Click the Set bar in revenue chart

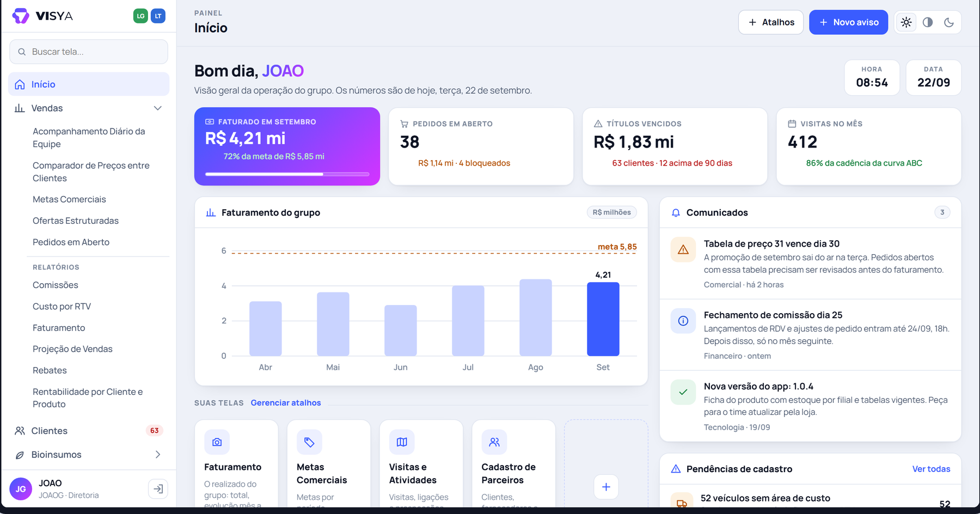[603, 319]
